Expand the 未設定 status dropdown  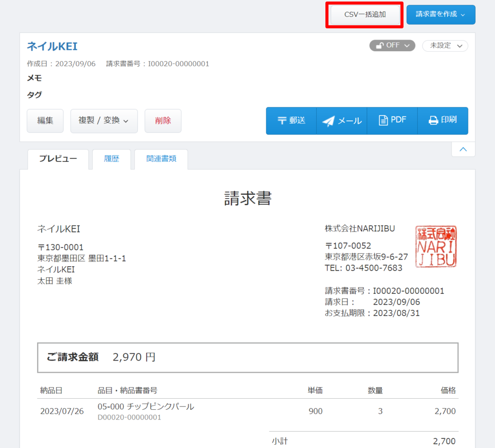pyautogui.click(x=444, y=46)
